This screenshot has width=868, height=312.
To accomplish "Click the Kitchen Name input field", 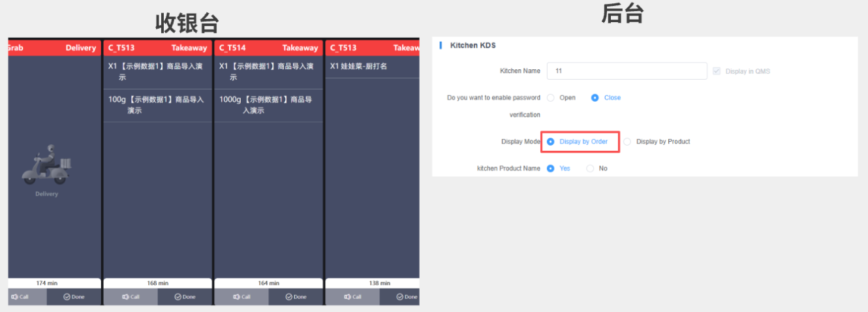I will (627, 71).
